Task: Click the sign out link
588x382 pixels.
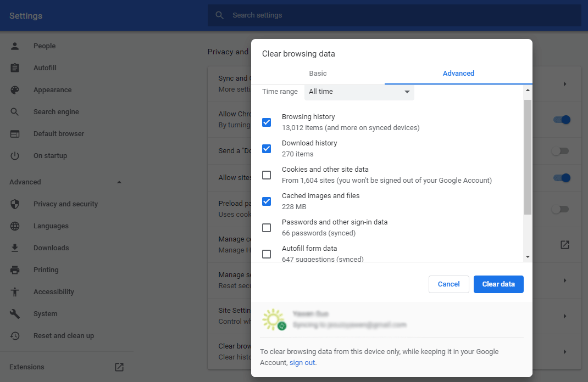Action: (x=302, y=362)
